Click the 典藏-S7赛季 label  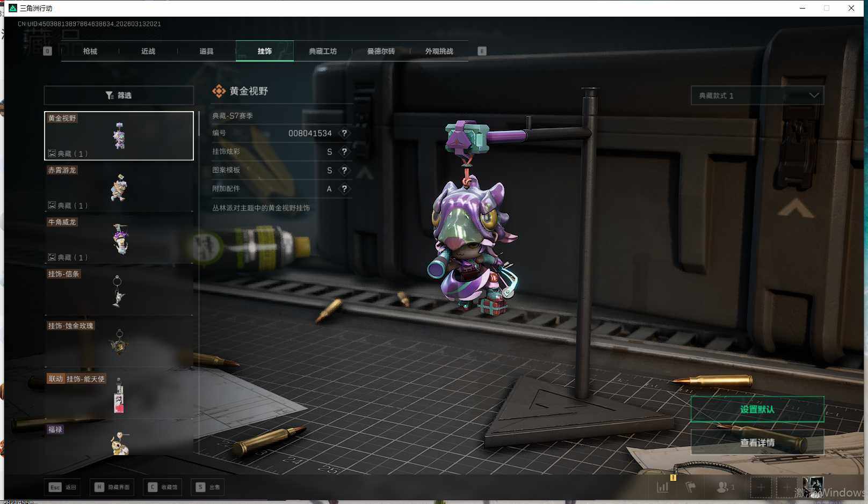pos(233,116)
